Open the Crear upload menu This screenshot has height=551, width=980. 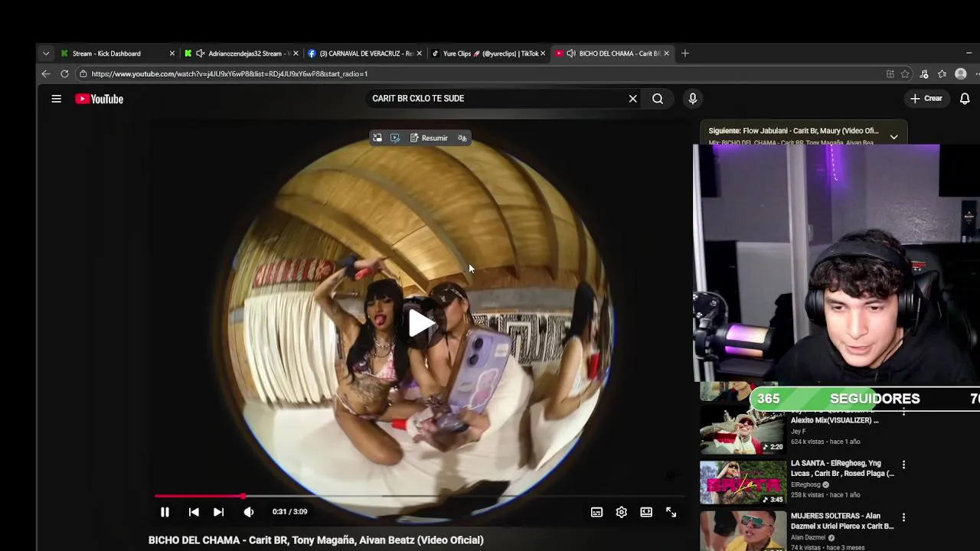coord(926,98)
